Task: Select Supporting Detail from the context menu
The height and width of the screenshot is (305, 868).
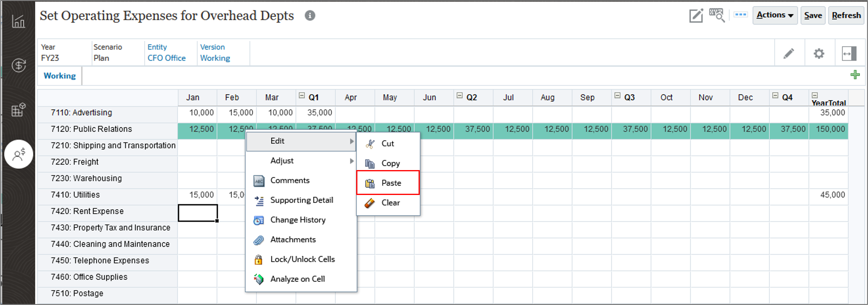Action: point(302,200)
